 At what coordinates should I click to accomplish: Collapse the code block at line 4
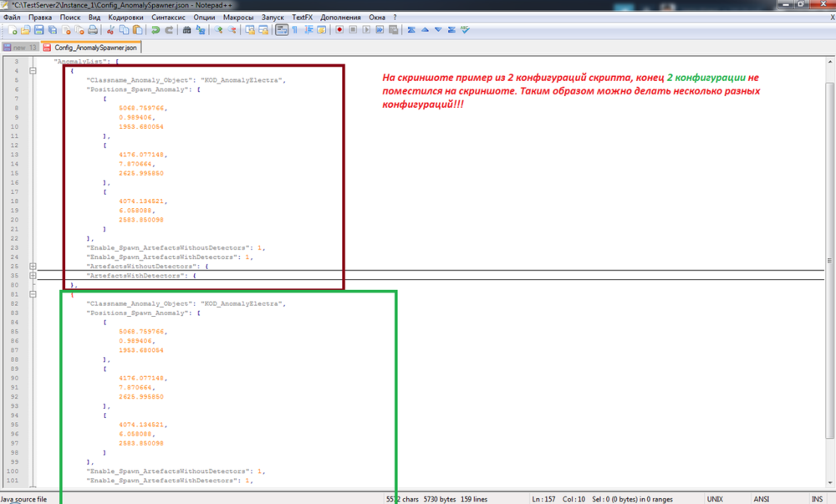[x=33, y=71]
